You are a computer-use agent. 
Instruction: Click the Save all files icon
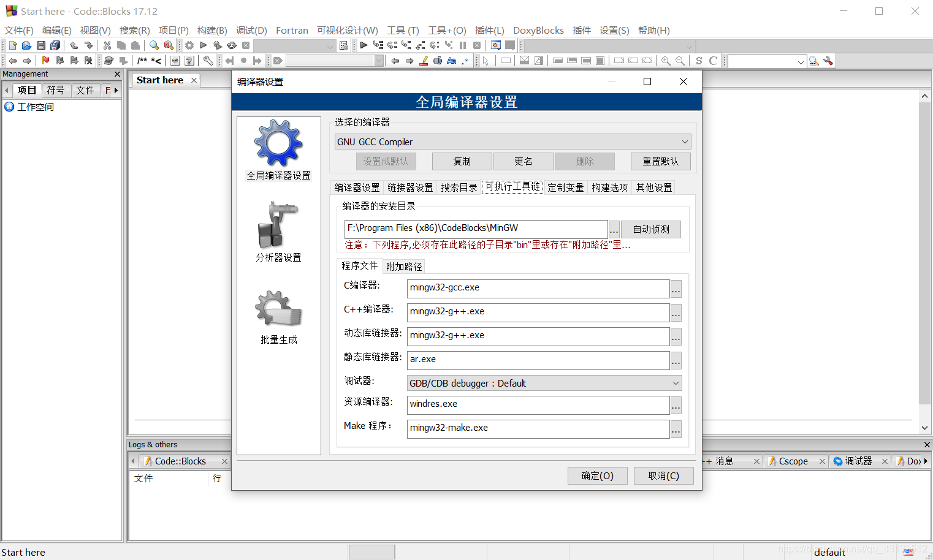click(x=55, y=45)
